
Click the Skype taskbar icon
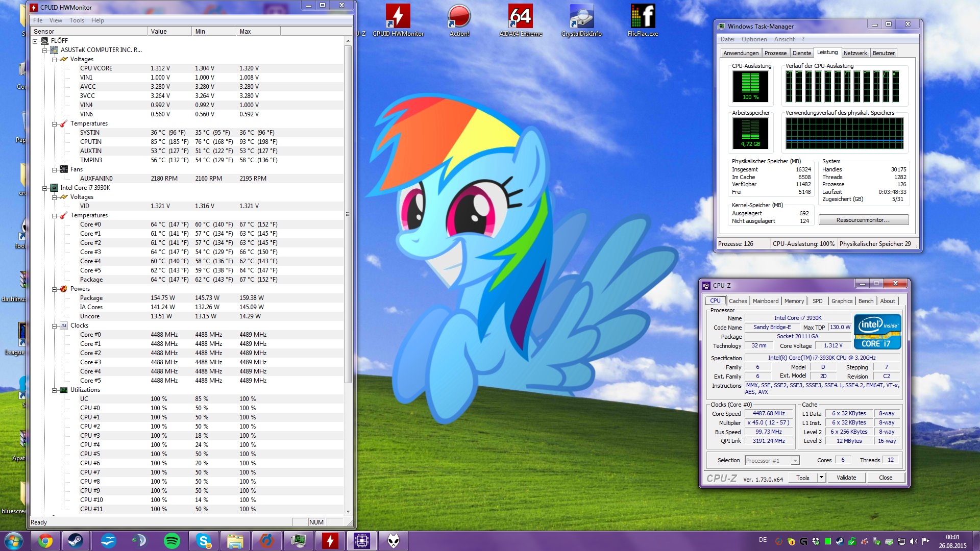point(204,540)
